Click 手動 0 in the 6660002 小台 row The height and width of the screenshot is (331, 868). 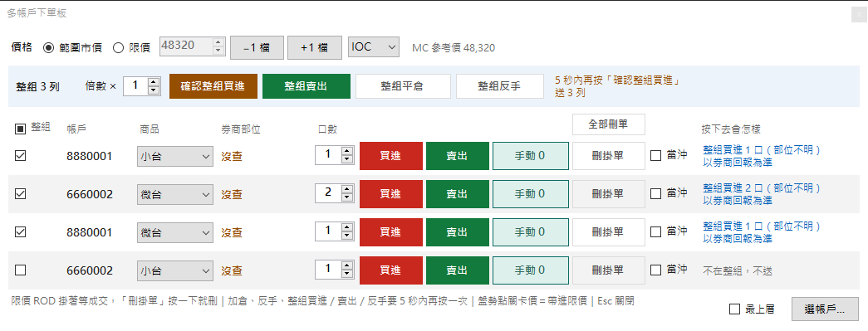pyautogui.click(x=530, y=270)
